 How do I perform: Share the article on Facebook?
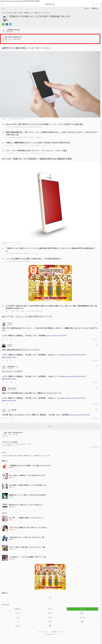7,24
